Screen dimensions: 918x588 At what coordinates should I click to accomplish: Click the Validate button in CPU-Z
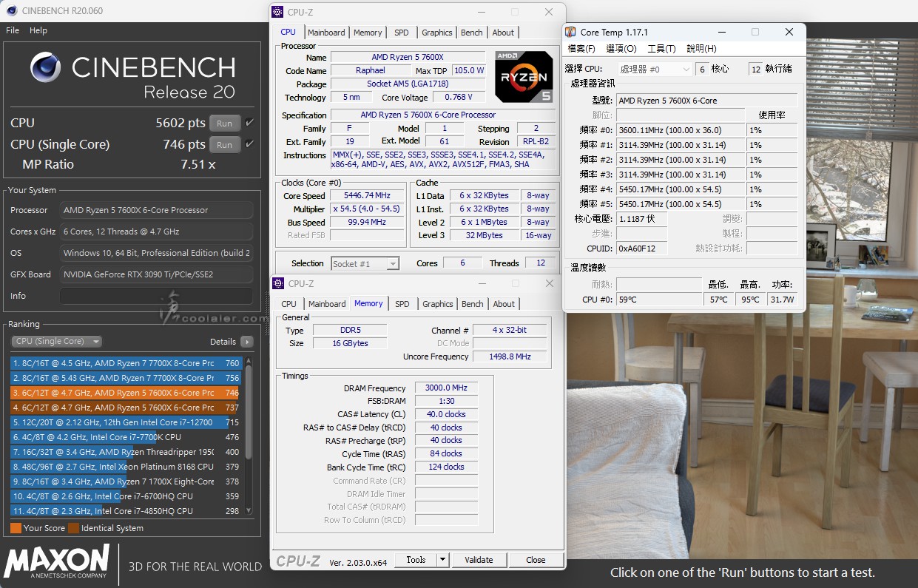479,560
